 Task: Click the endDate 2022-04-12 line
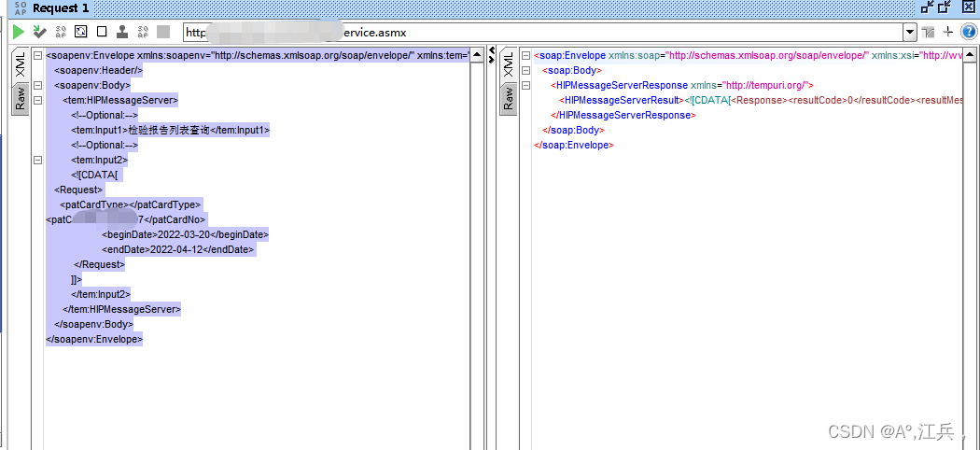pos(178,249)
